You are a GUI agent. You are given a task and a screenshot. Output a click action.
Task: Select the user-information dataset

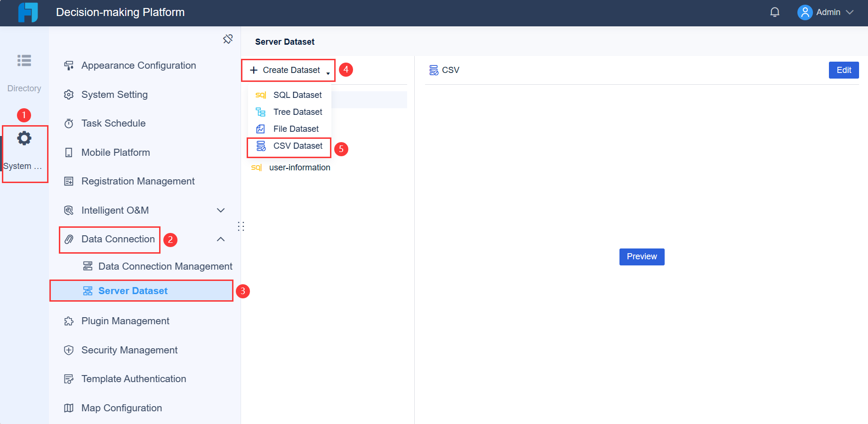299,168
